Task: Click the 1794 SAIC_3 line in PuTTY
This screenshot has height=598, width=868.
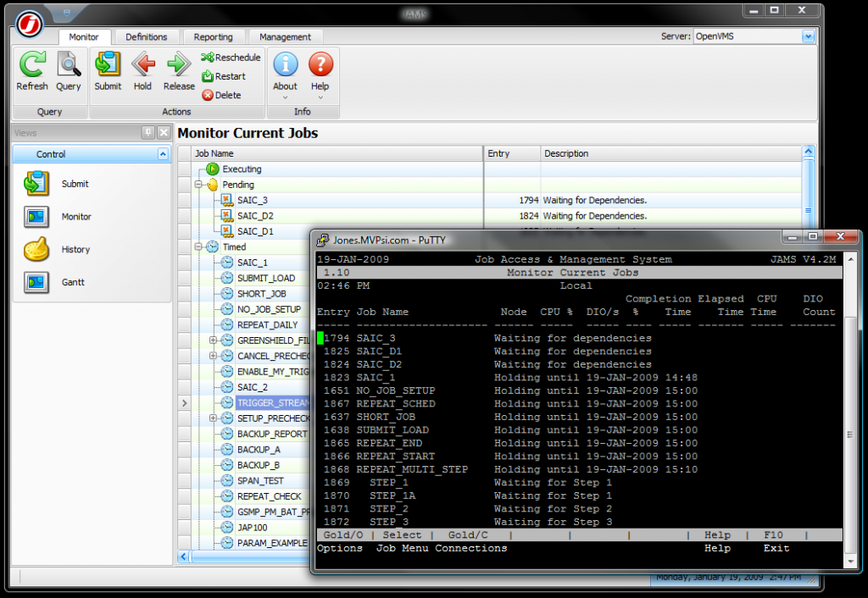Action: point(484,338)
